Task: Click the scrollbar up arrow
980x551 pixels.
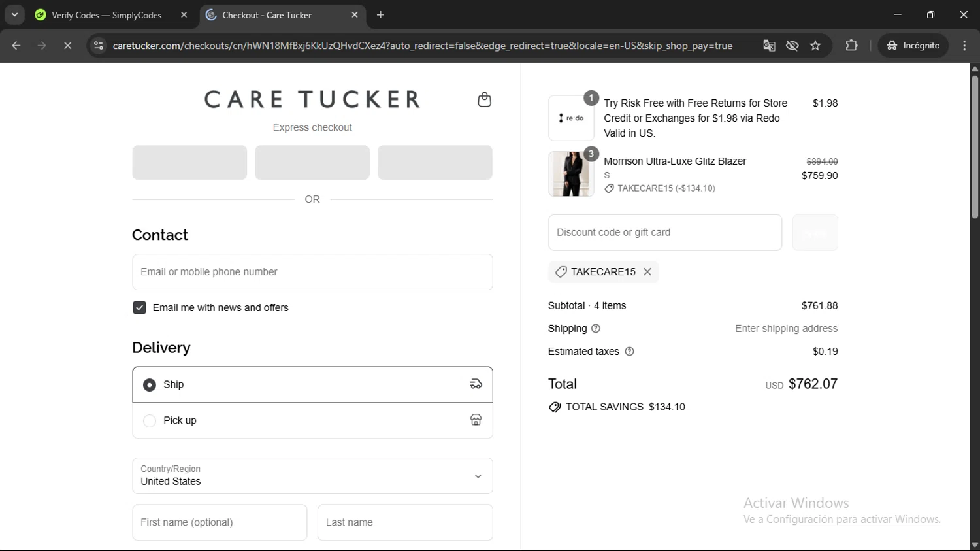Action: (975, 68)
